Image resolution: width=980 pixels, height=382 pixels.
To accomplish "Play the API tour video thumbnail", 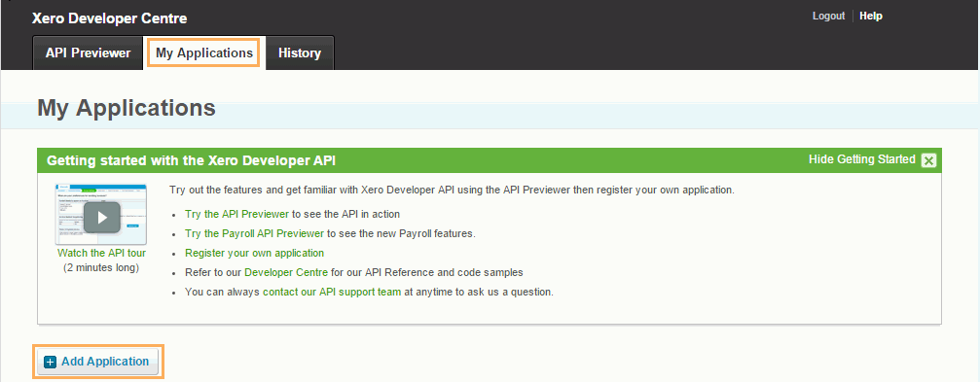I will (101, 214).
